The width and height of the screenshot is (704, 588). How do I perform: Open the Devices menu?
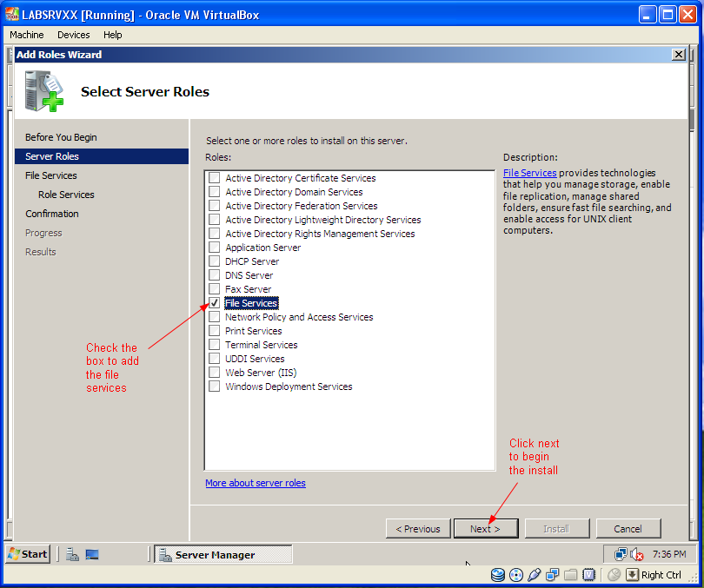tap(74, 35)
